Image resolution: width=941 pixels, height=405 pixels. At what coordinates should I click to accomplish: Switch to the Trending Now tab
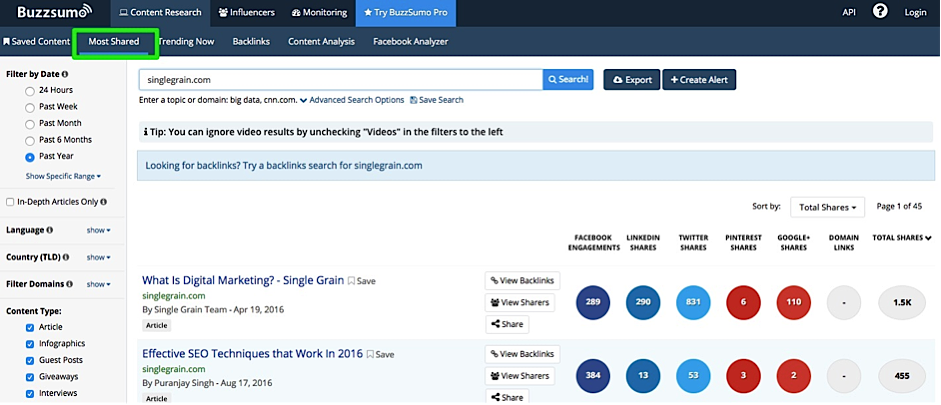pos(186,42)
